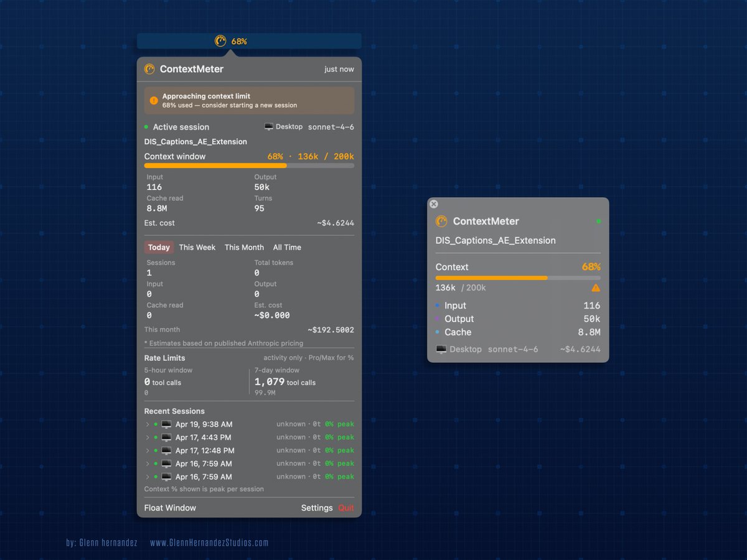Click the monitor icon on the Apr 17, 12:48 PM row

[166, 450]
